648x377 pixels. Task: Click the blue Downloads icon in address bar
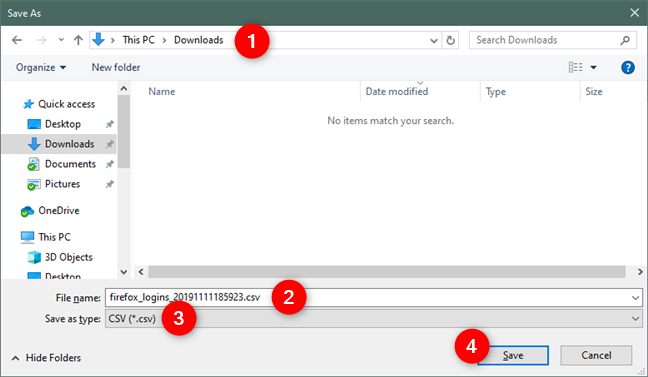pos(98,40)
